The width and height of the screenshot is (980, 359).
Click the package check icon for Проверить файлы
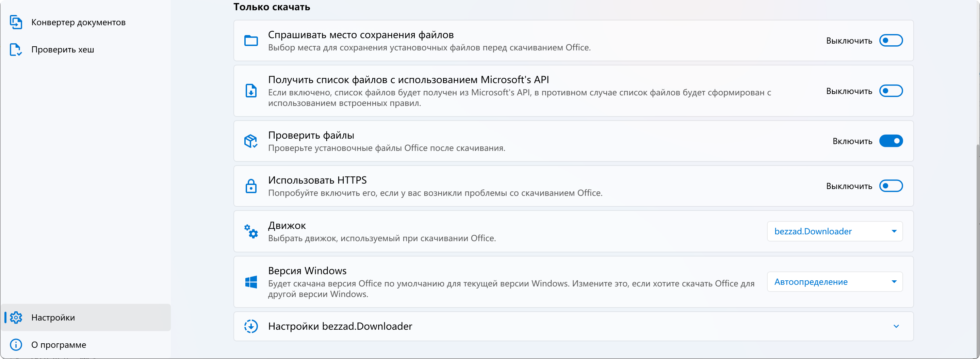[x=251, y=141]
